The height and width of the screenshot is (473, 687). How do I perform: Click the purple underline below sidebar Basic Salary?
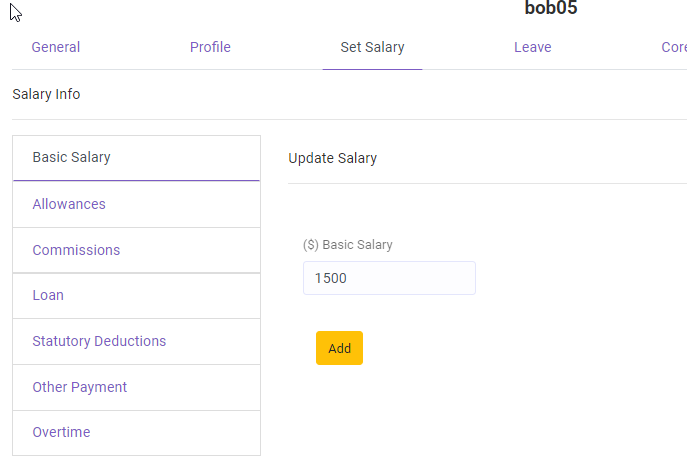[x=136, y=180]
